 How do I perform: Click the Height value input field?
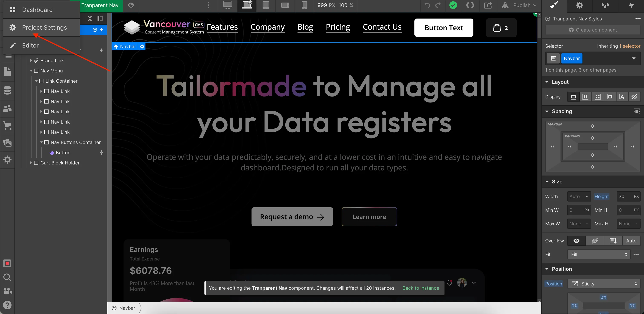tap(624, 196)
